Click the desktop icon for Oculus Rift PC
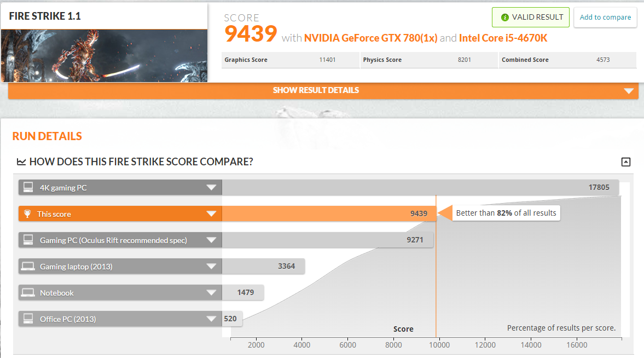The height and width of the screenshot is (358, 644). (x=28, y=240)
